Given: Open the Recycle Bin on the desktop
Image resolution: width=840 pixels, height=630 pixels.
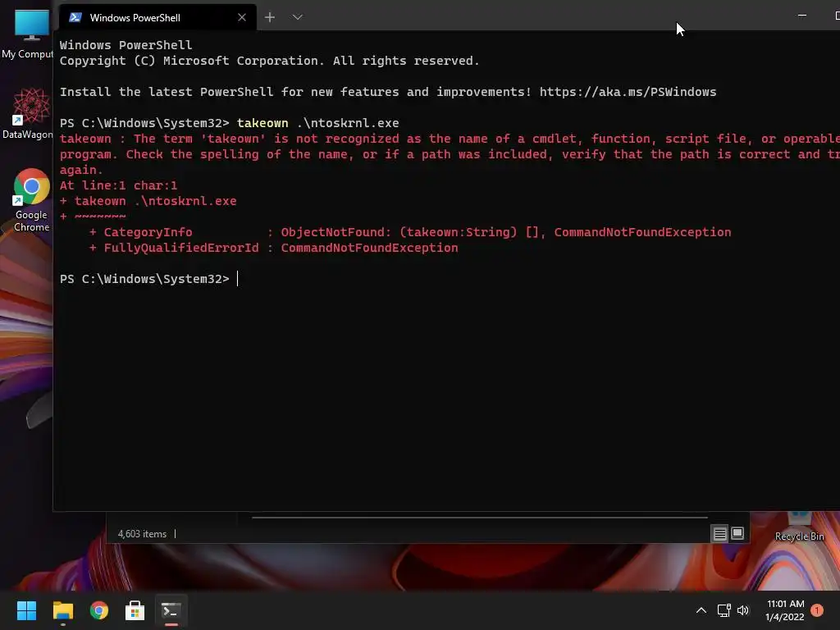Looking at the screenshot, I should pyautogui.click(x=799, y=527).
